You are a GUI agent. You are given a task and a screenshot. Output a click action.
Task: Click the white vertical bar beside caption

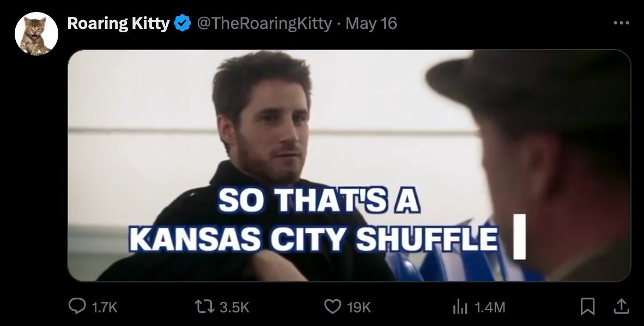(520, 237)
